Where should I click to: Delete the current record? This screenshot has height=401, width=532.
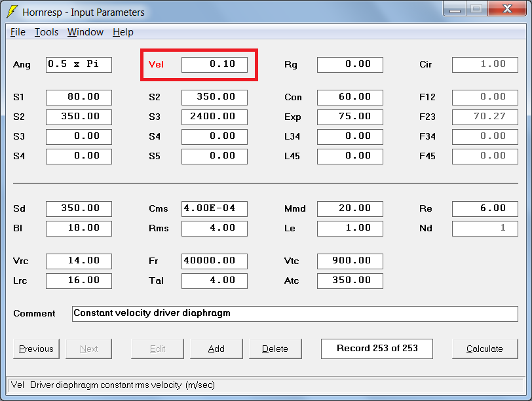click(275, 349)
